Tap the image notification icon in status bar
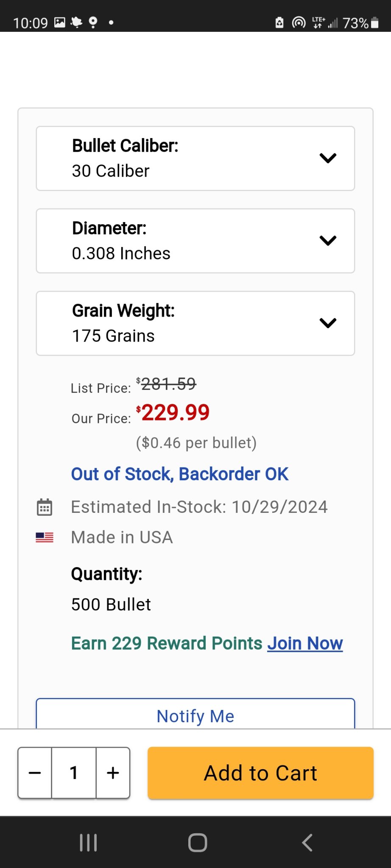This screenshot has width=391, height=868. 60,22
